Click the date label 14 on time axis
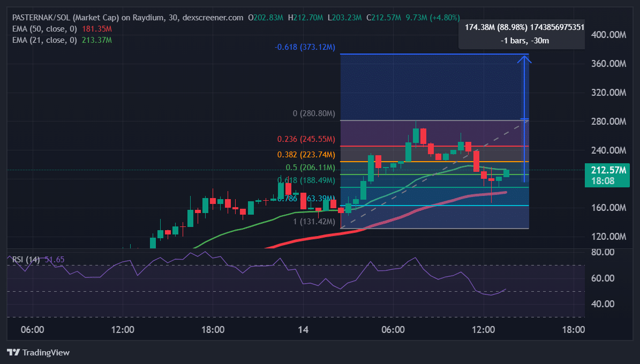The height and width of the screenshot is (364, 640). [x=303, y=330]
